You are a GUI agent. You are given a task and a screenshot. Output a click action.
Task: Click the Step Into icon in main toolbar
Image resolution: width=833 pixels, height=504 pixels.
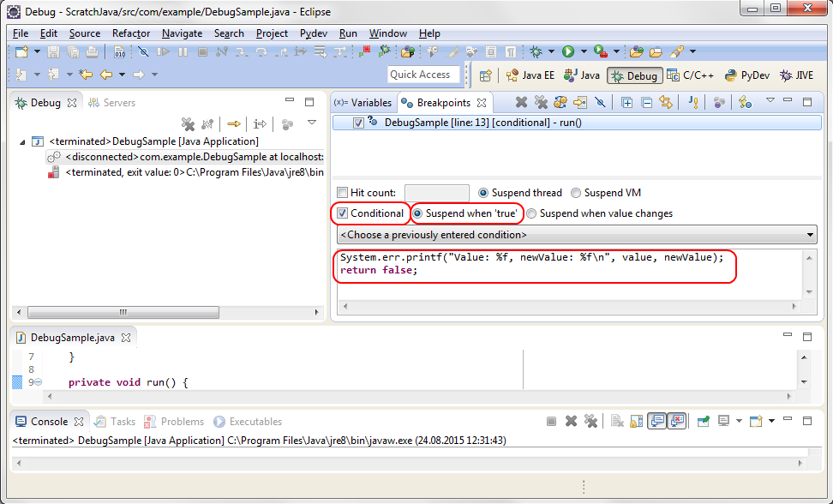(x=242, y=51)
